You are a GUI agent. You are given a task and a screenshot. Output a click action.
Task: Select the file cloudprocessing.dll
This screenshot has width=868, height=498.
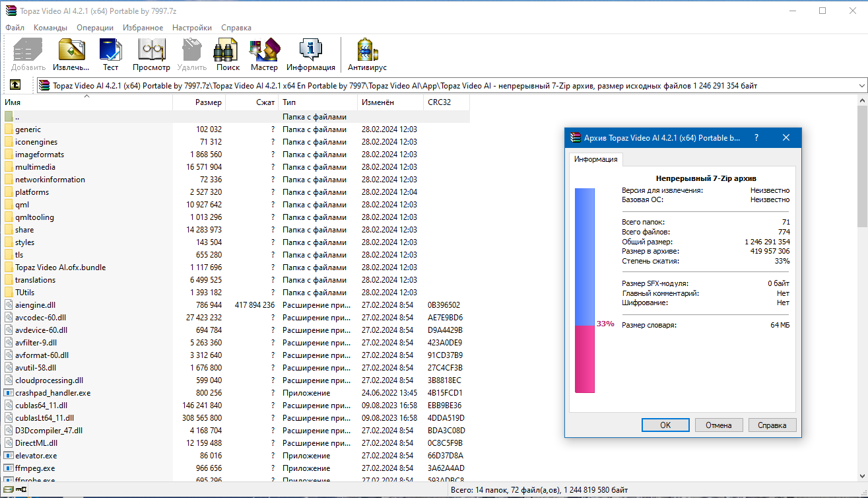50,380
